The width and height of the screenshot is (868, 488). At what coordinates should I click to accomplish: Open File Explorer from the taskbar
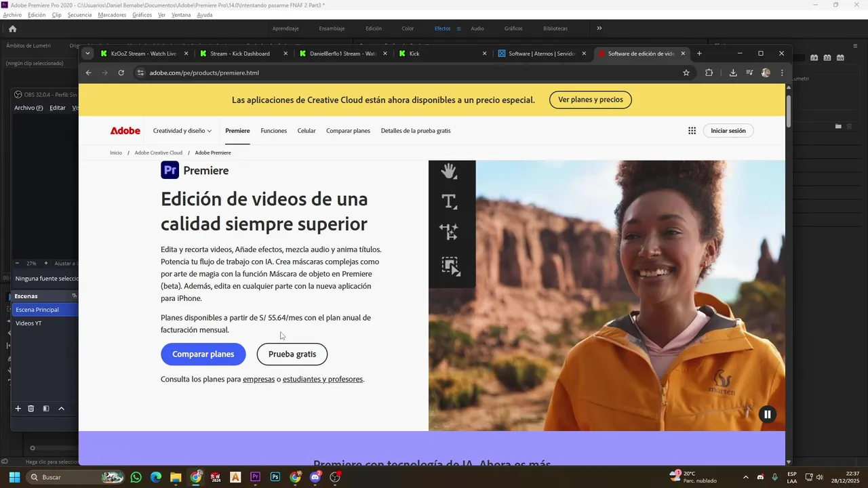click(x=176, y=477)
